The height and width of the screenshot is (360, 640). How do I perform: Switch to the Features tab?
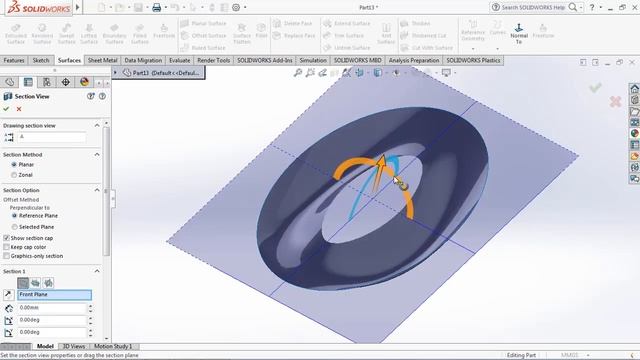(x=14, y=60)
